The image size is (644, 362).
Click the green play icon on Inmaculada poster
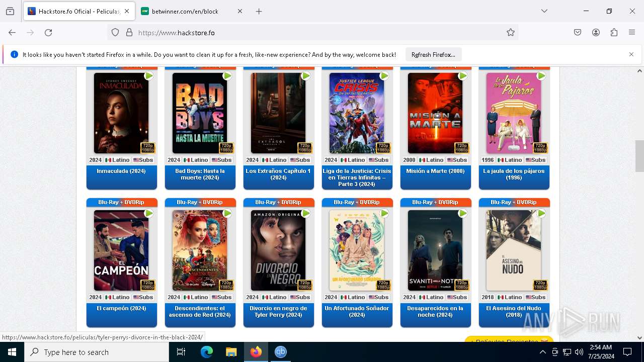[149, 76]
